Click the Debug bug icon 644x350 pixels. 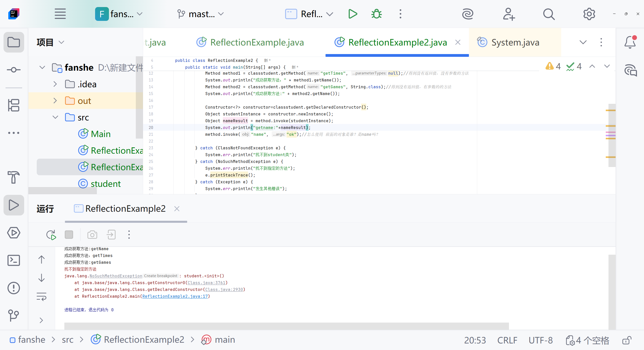pyautogui.click(x=376, y=14)
